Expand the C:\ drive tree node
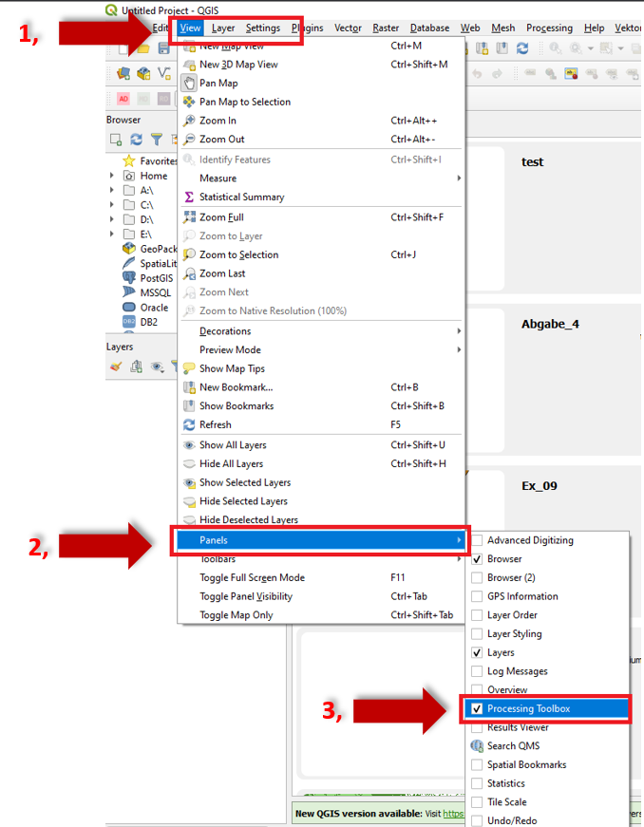 114,204
